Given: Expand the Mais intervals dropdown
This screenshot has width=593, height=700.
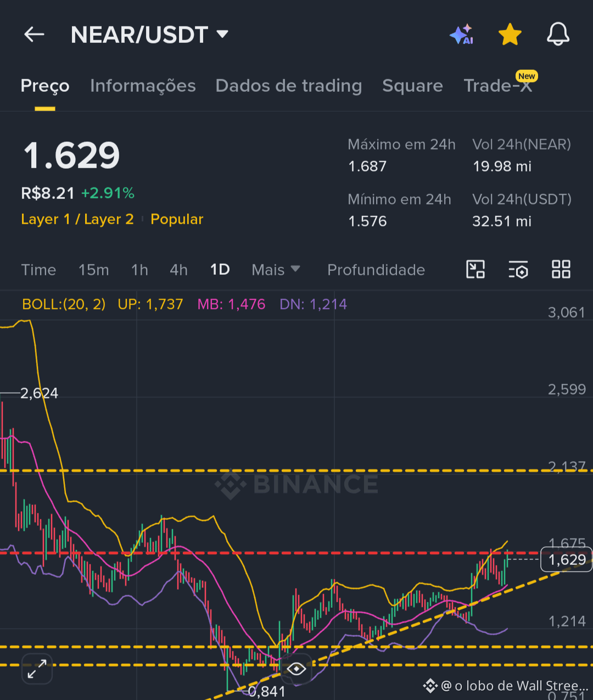Looking at the screenshot, I should pos(276,270).
